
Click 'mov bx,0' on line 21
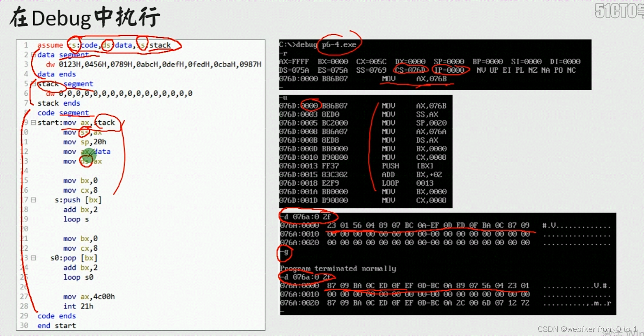(x=80, y=239)
